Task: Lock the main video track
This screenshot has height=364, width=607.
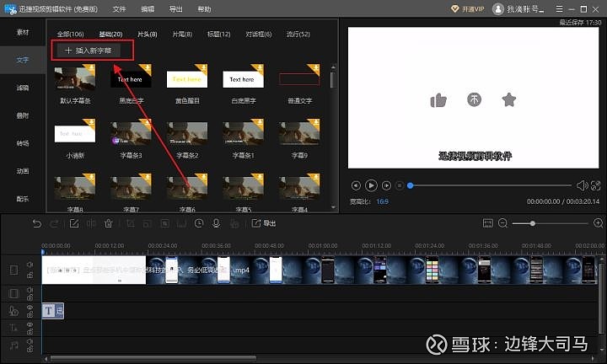Action: pos(30,275)
